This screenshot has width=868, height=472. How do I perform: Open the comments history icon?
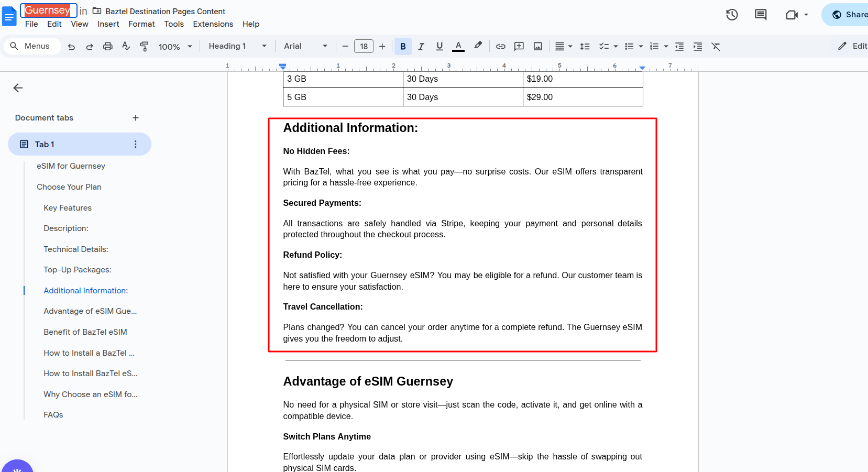(761, 15)
